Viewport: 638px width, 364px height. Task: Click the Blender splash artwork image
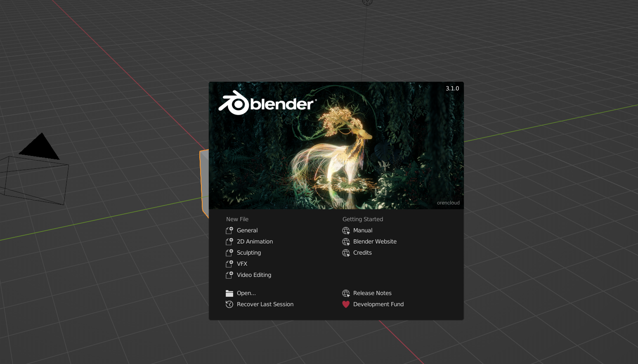tap(336, 145)
